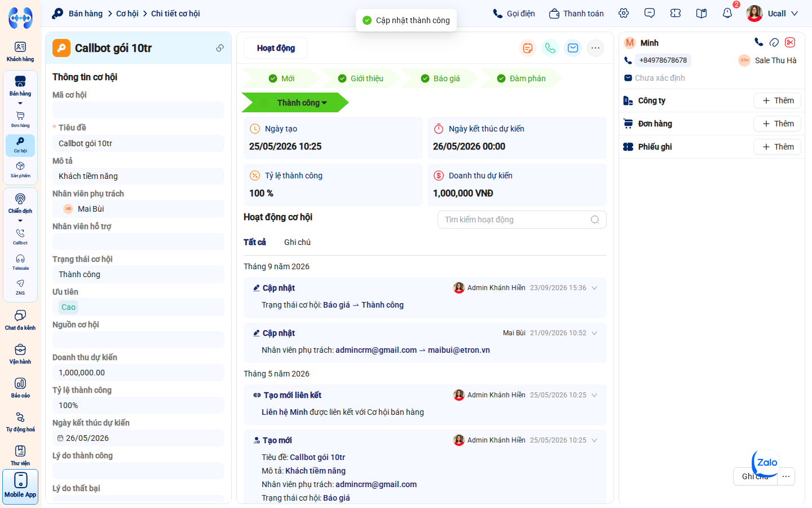Copy link icon beside Callbot gói 10tr title
Screen dimensions: 812x508
[x=220, y=48]
